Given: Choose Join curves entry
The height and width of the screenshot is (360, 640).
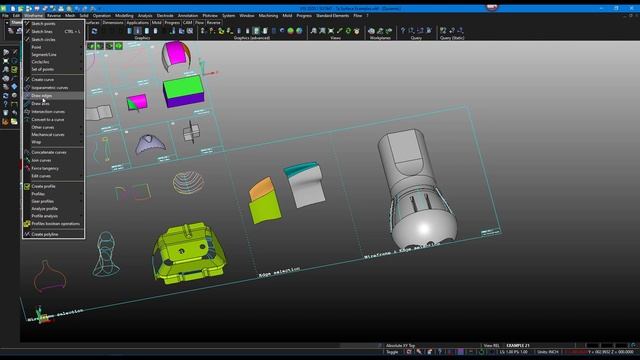Looking at the screenshot, I should pos(53,160).
